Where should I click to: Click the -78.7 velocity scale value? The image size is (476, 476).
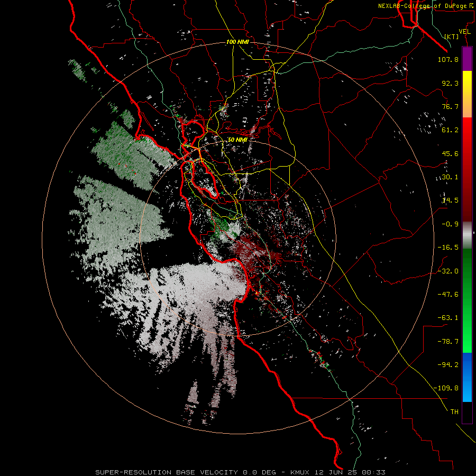point(448,342)
